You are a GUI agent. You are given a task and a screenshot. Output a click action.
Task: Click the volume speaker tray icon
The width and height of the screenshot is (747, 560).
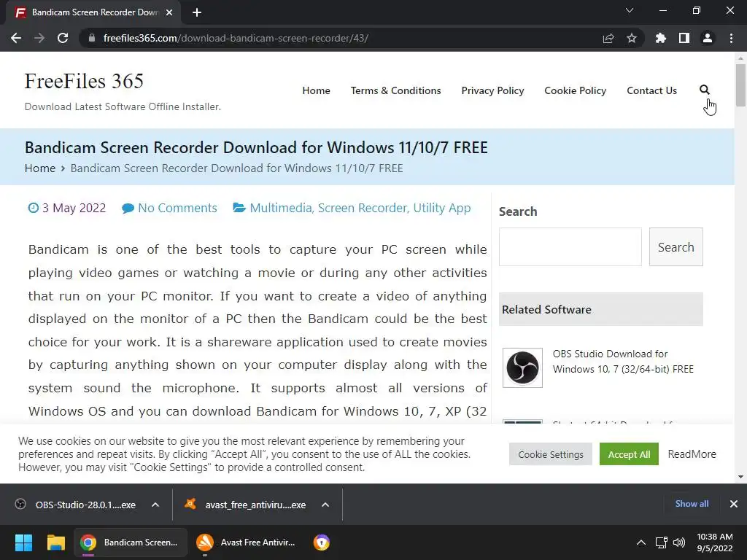679,542
